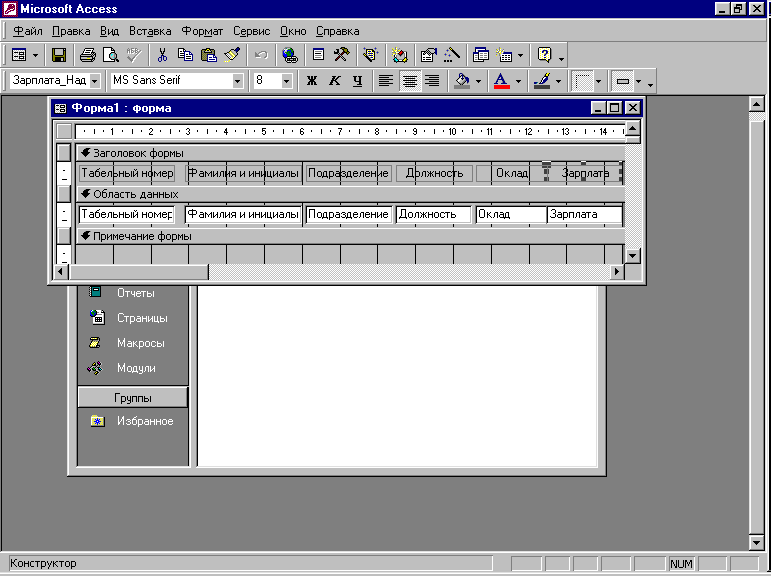The height and width of the screenshot is (576, 771).
Task: Toggle underline Ч formatting
Action: 358,81
